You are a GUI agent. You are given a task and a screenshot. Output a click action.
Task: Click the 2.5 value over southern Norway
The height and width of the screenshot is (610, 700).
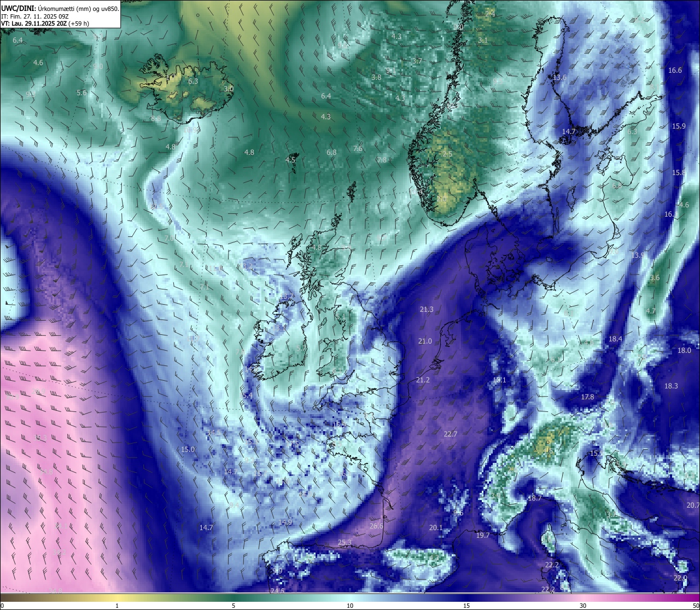coord(447,155)
